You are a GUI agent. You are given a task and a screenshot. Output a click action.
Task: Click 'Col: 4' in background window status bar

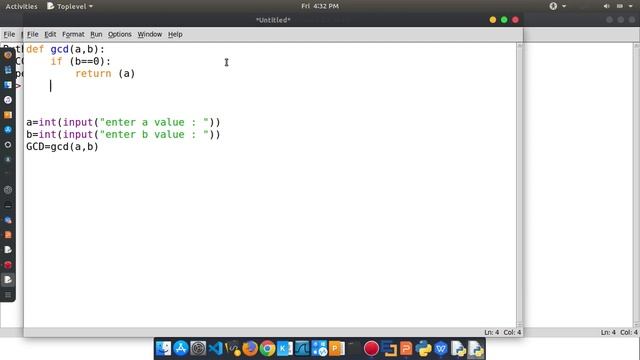pyautogui.click(x=629, y=333)
